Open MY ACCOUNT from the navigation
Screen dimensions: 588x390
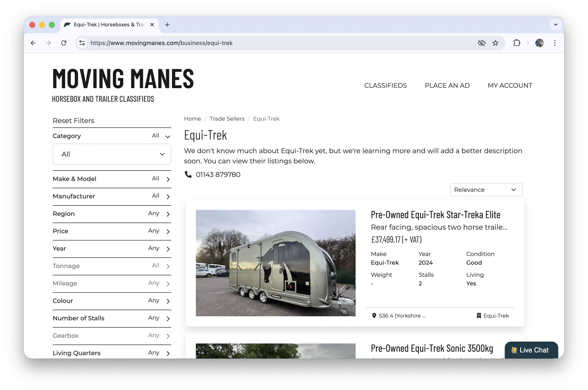point(510,85)
